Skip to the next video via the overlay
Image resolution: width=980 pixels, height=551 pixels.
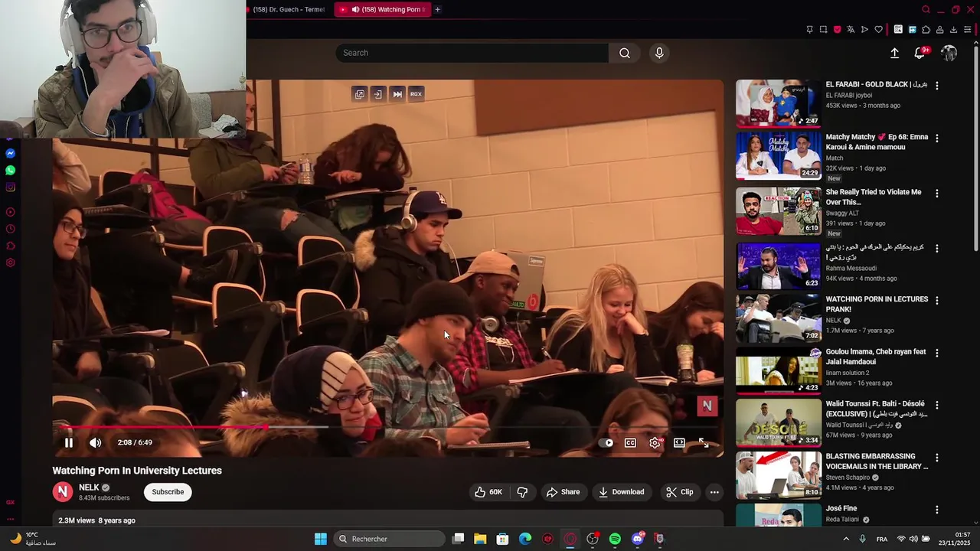pyautogui.click(x=397, y=94)
